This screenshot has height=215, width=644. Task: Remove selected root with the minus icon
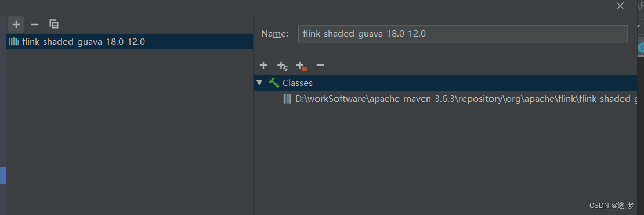[320, 65]
